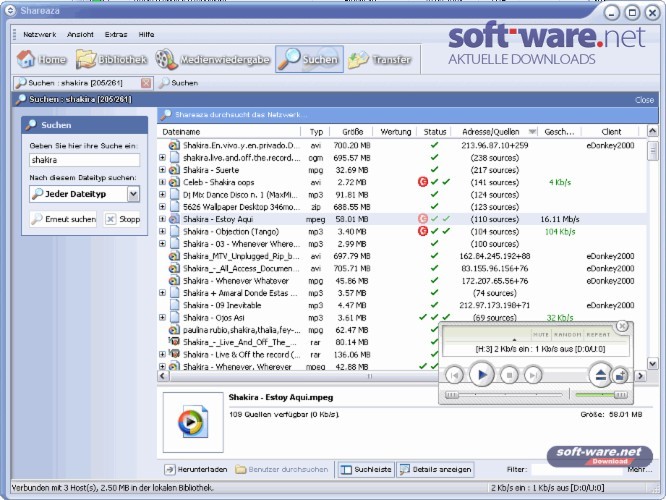Toggle RANDOM in the media remote
666x500 pixels.
[x=567, y=335]
